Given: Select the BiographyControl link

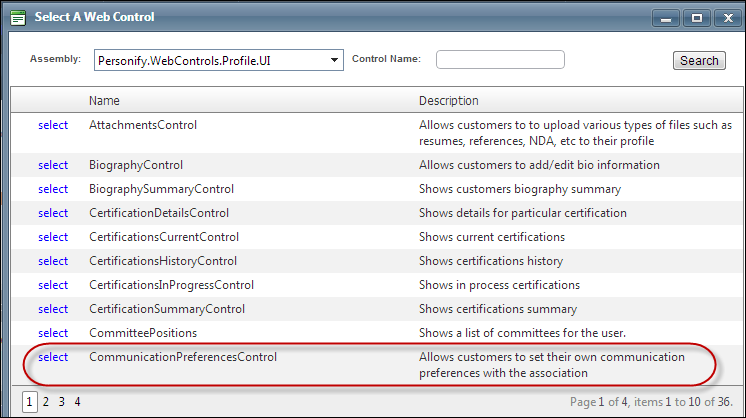Looking at the screenshot, I should 53,165.
